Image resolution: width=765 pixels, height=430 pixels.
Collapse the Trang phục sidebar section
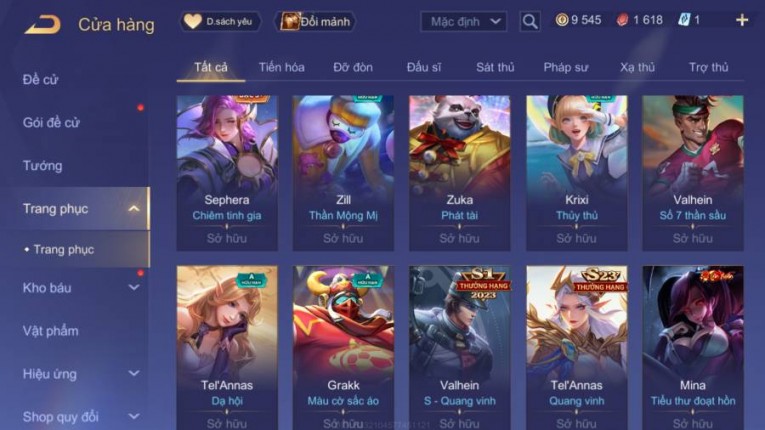[134, 209]
